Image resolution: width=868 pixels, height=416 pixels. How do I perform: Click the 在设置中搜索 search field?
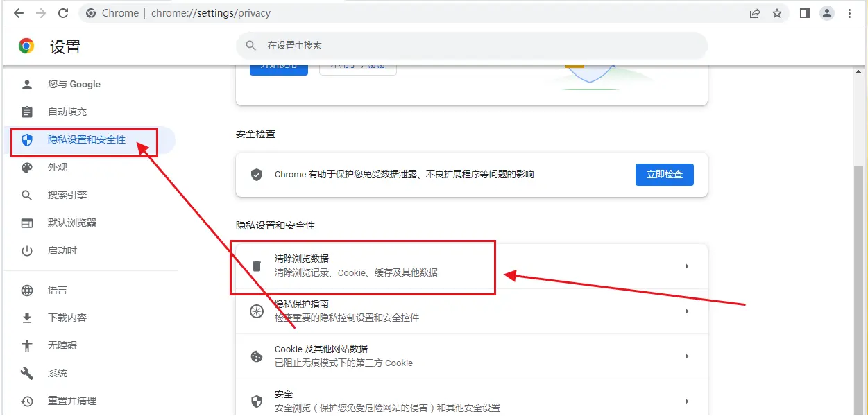[x=472, y=46]
